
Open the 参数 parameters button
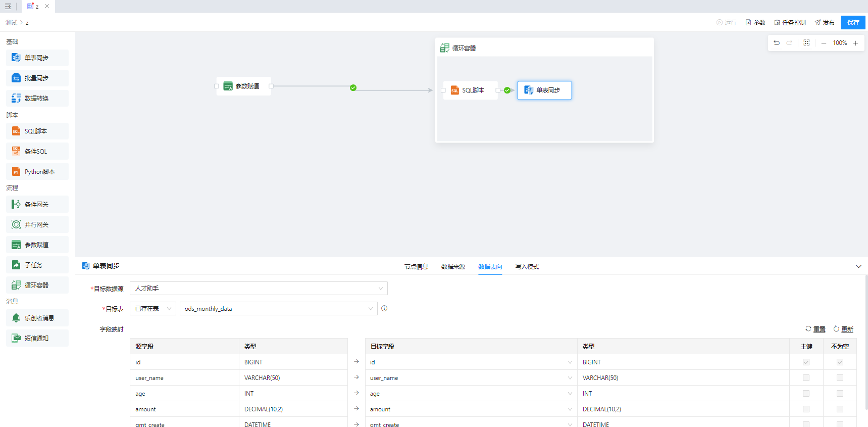755,22
